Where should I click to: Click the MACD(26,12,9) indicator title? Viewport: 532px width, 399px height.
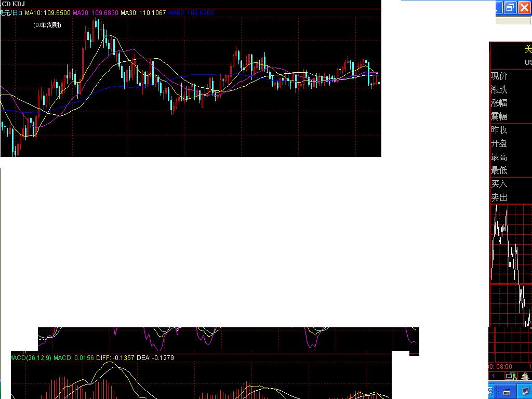31,357
